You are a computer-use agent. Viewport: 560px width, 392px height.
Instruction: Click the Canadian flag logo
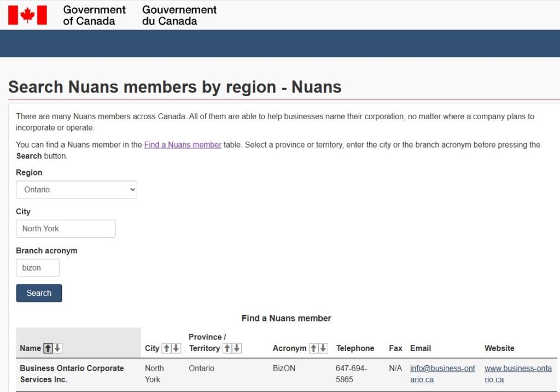click(x=27, y=15)
